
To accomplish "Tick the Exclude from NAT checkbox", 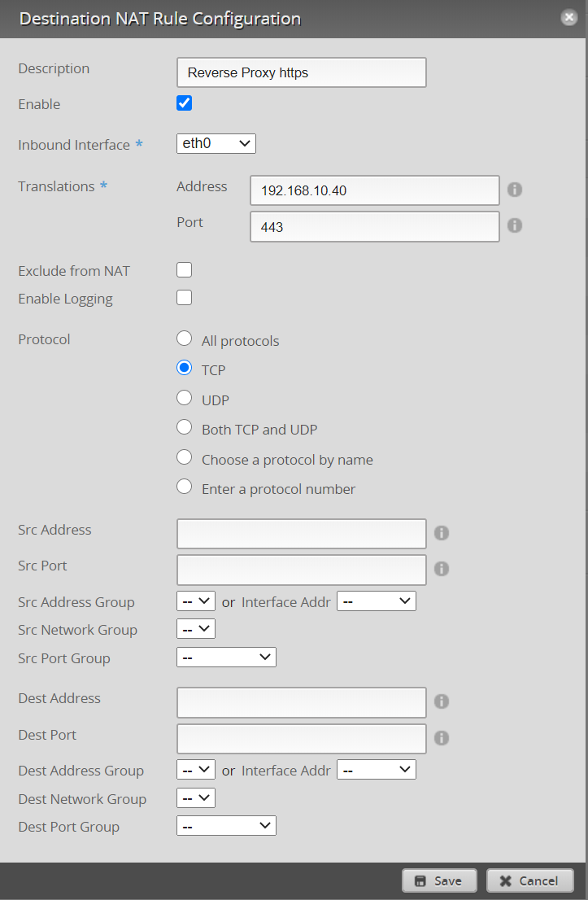I will pos(185,270).
